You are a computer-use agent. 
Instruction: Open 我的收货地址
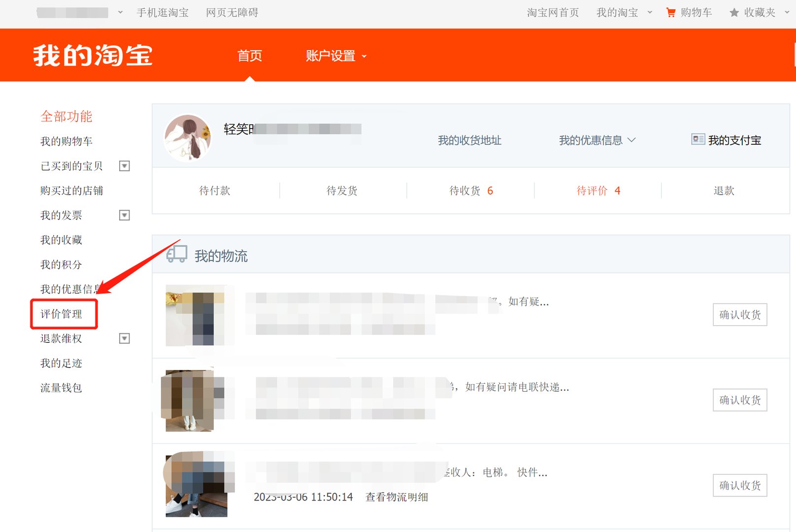click(x=469, y=140)
